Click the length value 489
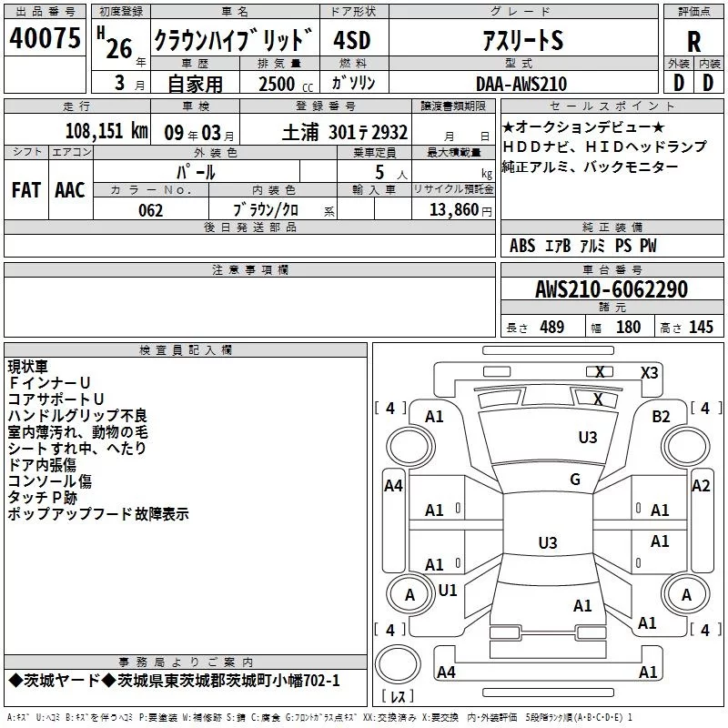This screenshot has width=728, height=728. point(552,327)
